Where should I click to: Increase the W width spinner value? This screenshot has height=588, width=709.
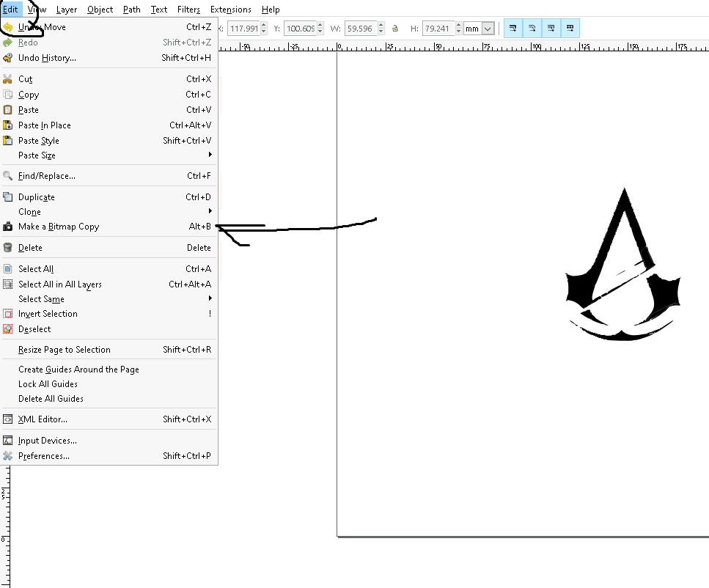point(379,26)
